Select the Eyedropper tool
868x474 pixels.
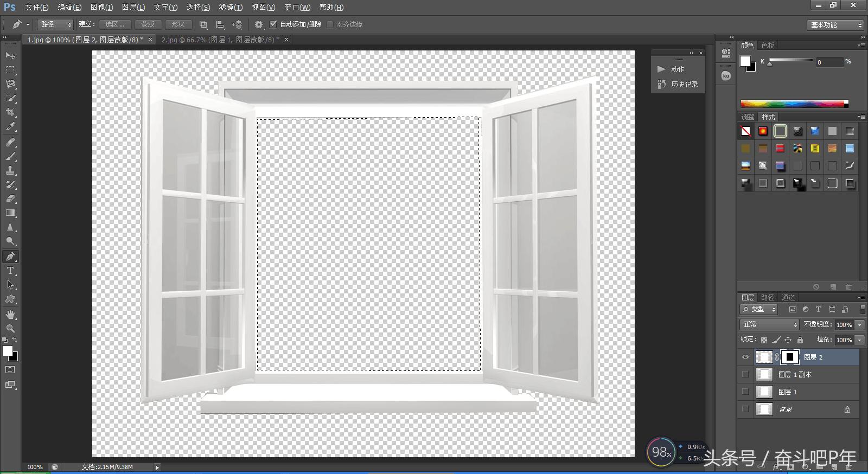(x=10, y=127)
